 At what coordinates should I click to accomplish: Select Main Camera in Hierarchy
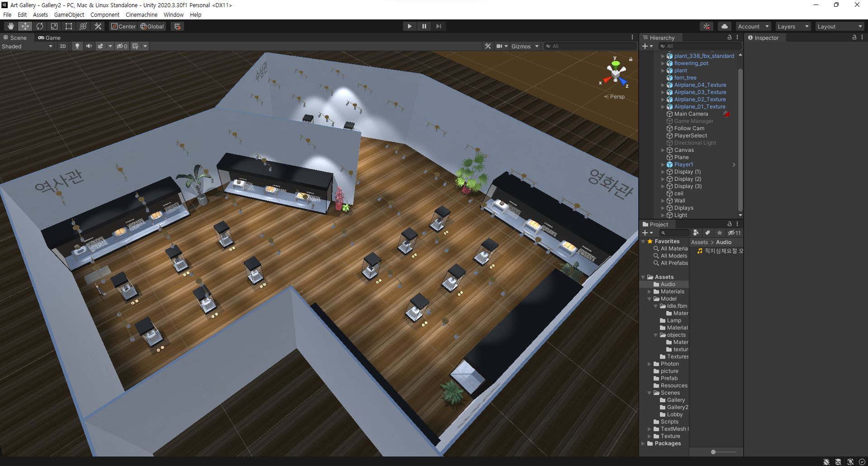691,114
